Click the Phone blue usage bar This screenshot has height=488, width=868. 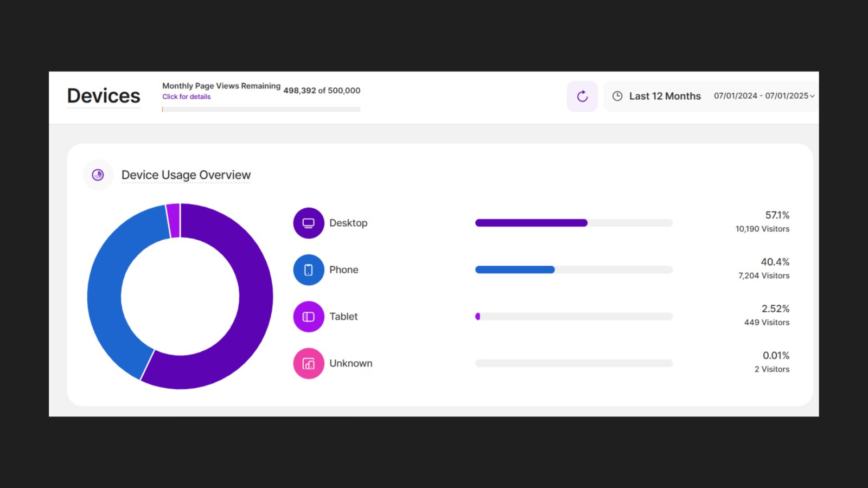515,270
